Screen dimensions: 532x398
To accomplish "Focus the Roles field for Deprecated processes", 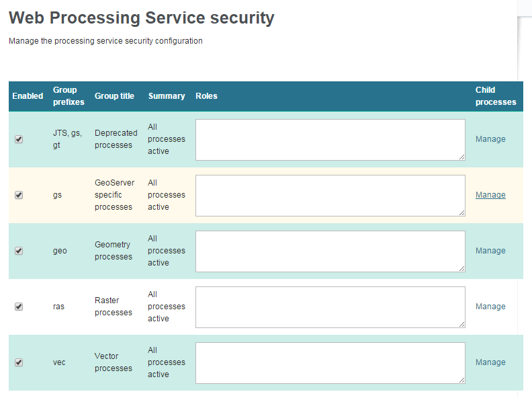I will tap(330, 140).
